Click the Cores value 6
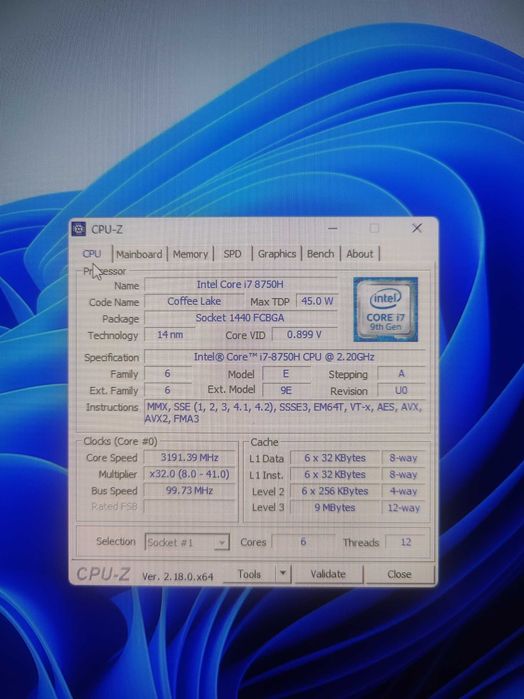524x699 pixels. point(303,542)
